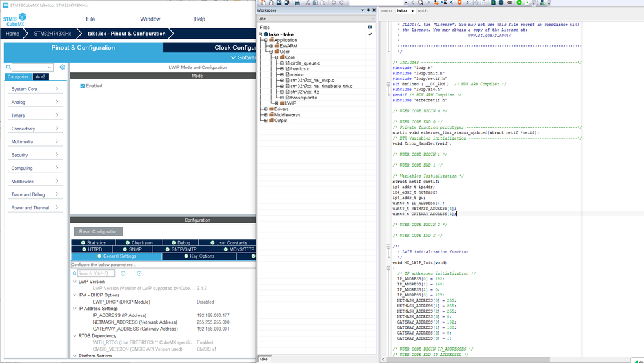The width and height of the screenshot is (644, 363).
Task: Toggle bookmark with orange shield icon
Action: (459, 2)
